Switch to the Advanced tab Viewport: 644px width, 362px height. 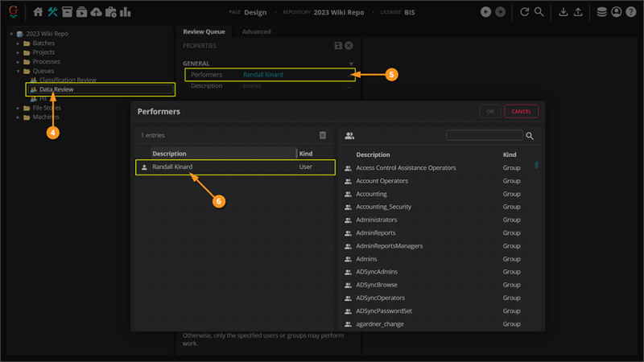click(256, 31)
